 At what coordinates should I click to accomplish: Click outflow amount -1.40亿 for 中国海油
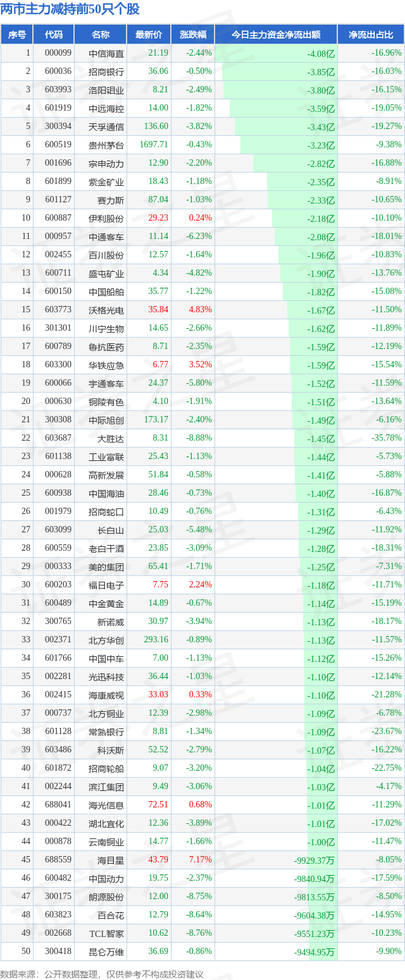321,493
